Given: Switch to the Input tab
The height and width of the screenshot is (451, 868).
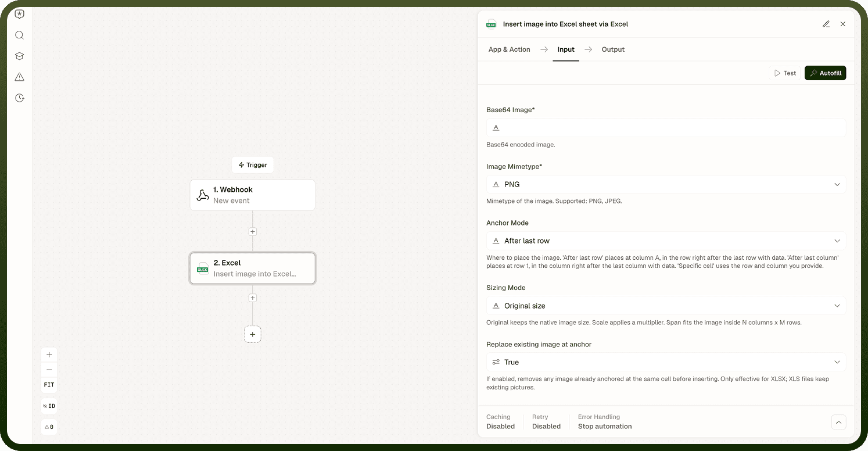Looking at the screenshot, I should (566, 49).
